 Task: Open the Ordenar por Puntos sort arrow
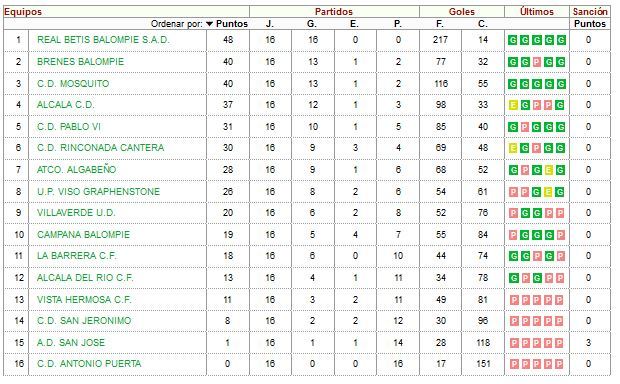210,24
